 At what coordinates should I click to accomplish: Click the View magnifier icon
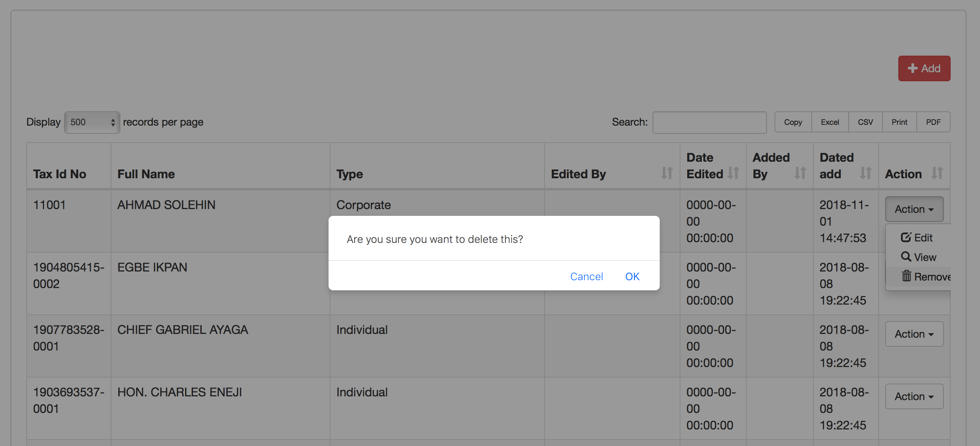pos(906,256)
